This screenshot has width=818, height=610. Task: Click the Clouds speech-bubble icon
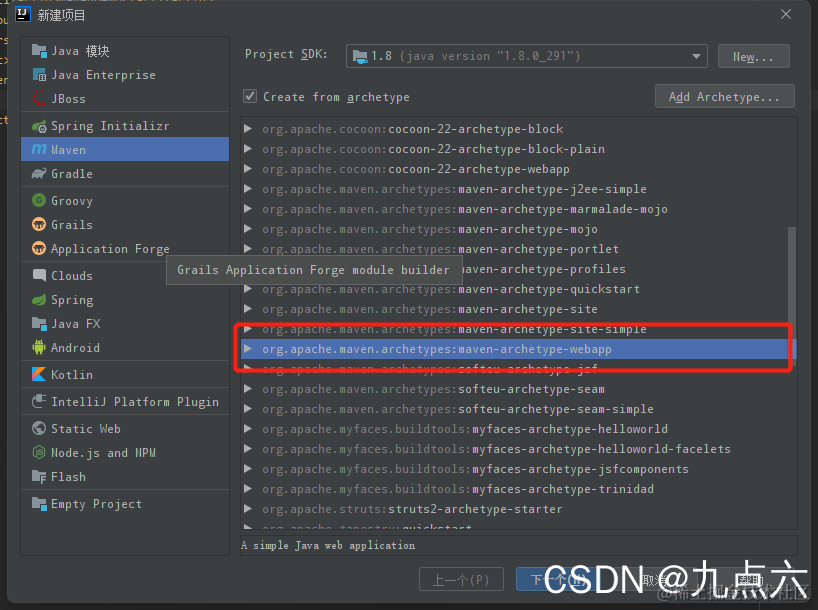pos(39,276)
